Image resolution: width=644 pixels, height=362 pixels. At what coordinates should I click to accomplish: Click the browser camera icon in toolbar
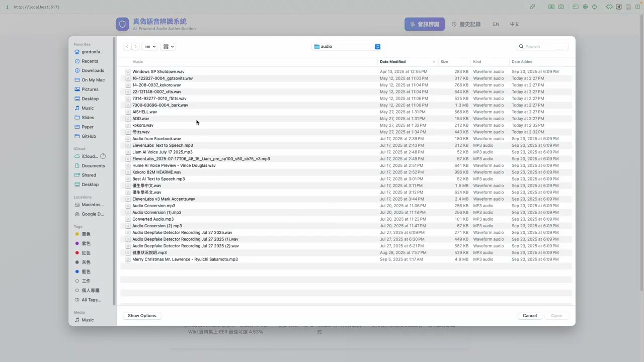point(561,7)
